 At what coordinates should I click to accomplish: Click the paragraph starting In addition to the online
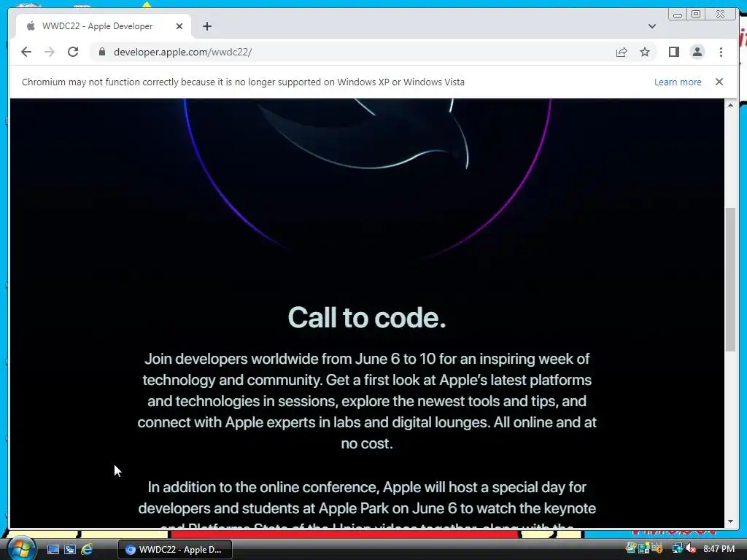click(x=367, y=507)
